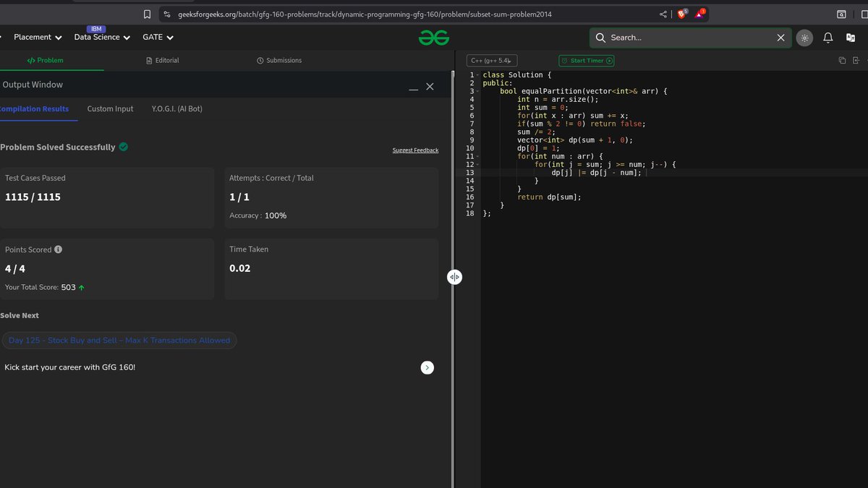
Task: Bookmark this page in address bar
Action: (147, 14)
